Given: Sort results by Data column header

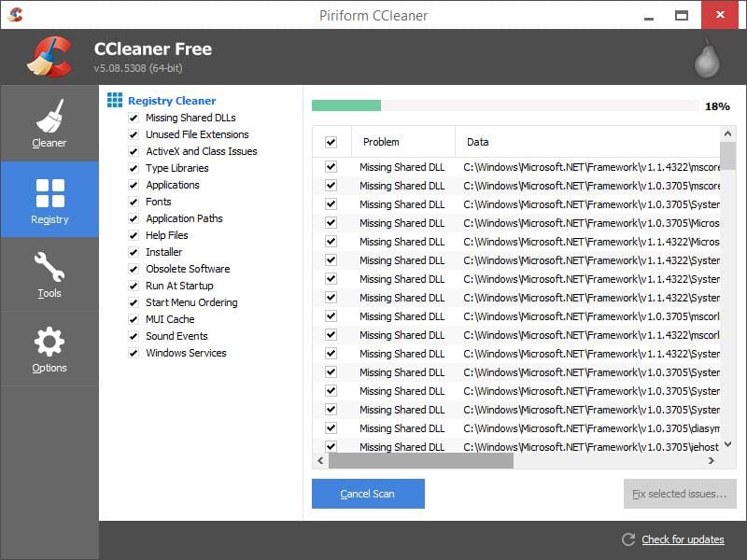Looking at the screenshot, I should (x=587, y=142).
